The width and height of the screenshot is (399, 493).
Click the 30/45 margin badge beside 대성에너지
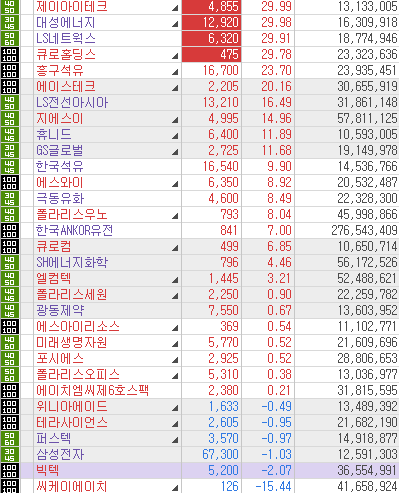(x=10, y=23)
